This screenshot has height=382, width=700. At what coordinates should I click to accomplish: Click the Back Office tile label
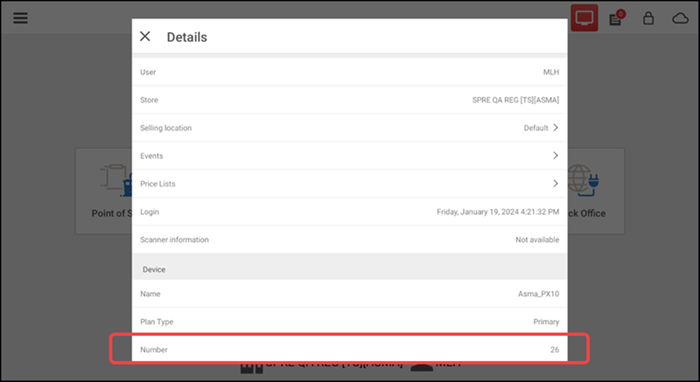pyautogui.click(x=587, y=213)
